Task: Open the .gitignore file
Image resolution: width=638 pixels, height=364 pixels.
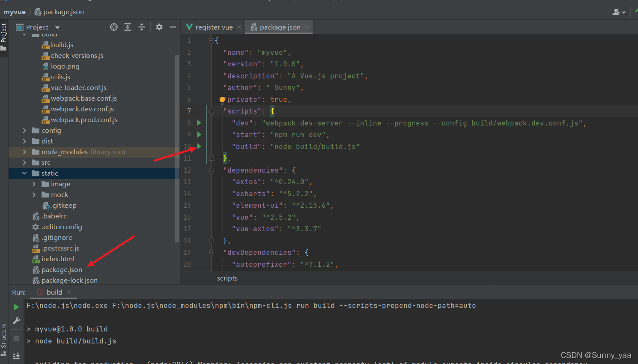Action: 57,237
